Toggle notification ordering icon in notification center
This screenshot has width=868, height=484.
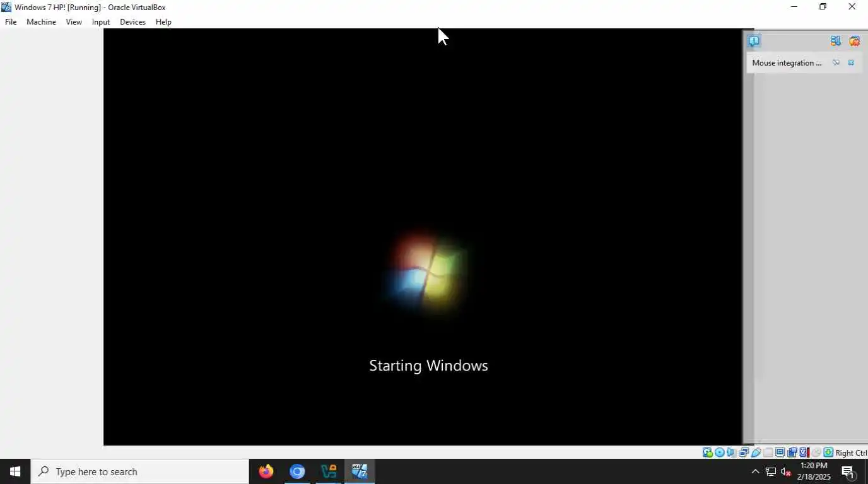click(836, 41)
